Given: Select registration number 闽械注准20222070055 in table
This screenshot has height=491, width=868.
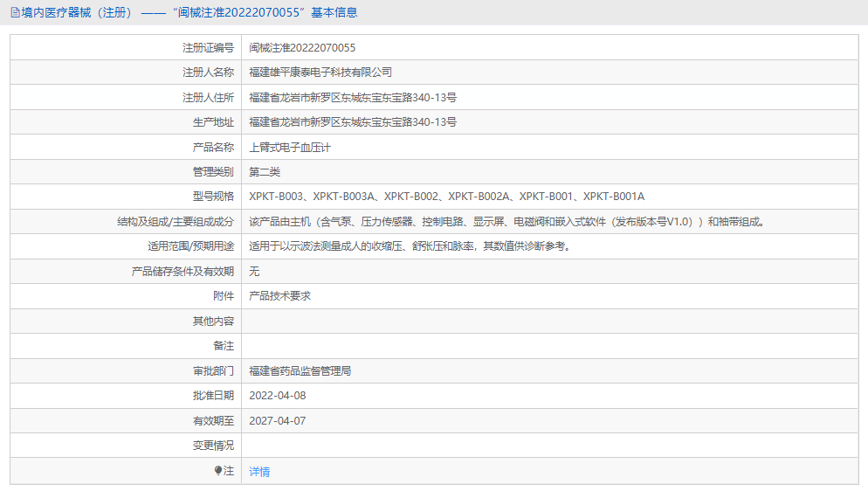Looking at the screenshot, I should coord(302,47).
